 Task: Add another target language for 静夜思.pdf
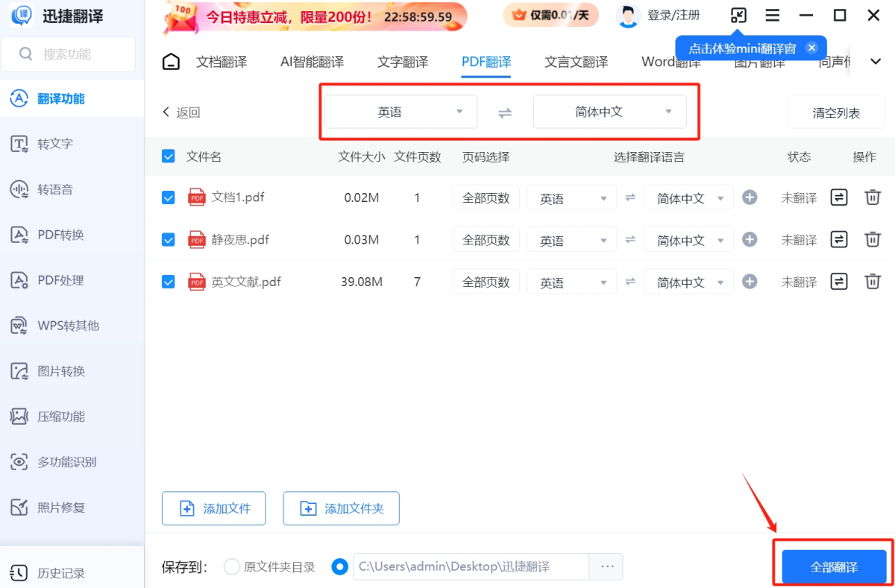tap(750, 239)
